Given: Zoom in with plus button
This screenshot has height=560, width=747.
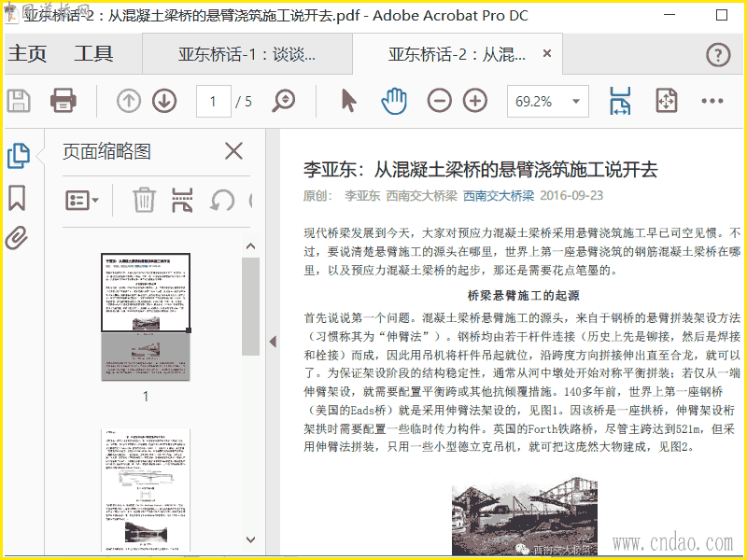Looking at the screenshot, I should pyautogui.click(x=475, y=101).
